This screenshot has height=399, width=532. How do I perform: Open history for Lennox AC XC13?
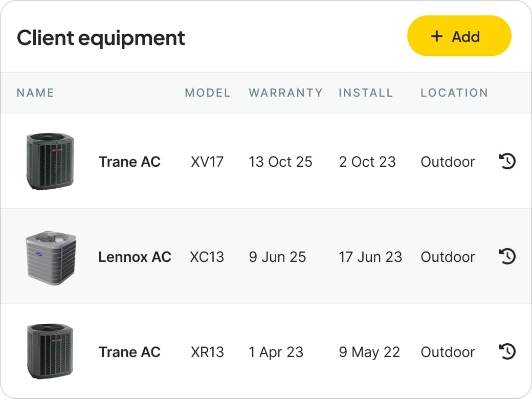(x=507, y=256)
